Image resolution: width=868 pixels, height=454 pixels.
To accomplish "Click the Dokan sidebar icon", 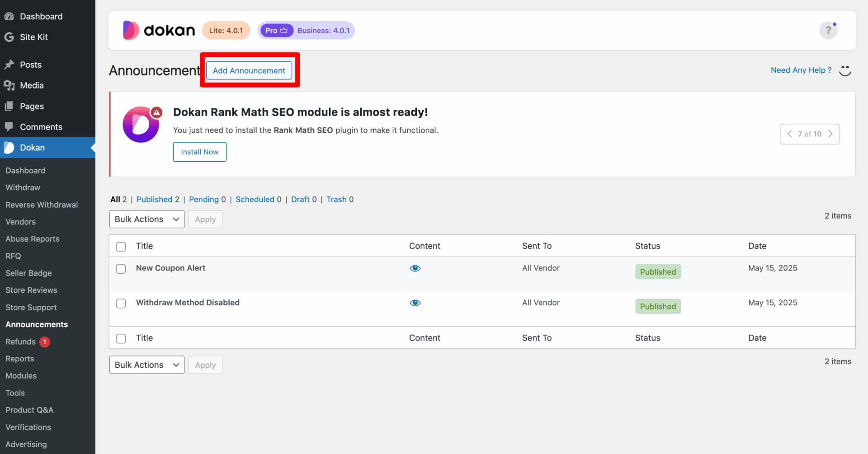I will pyautogui.click(x=9, y=148).
